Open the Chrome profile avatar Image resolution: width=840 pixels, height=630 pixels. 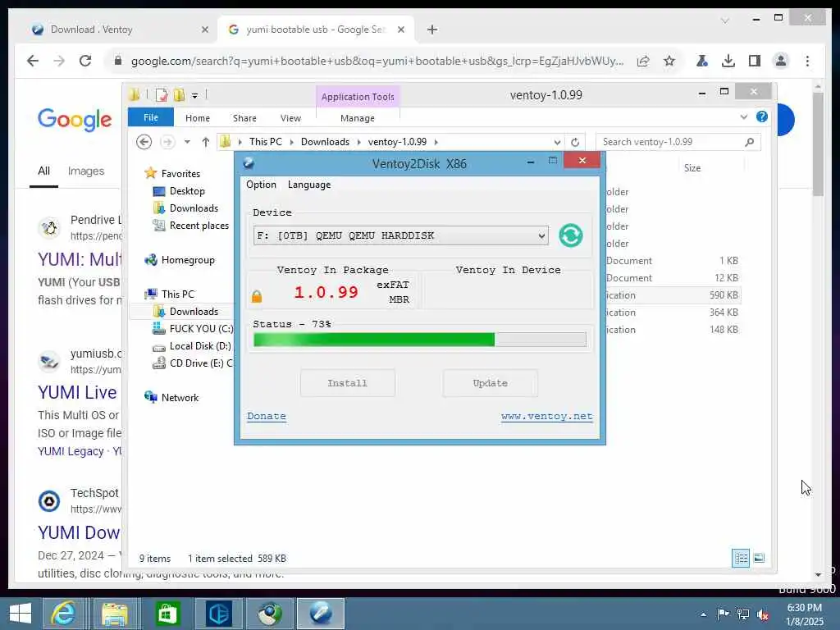click(x=781, y=61)
